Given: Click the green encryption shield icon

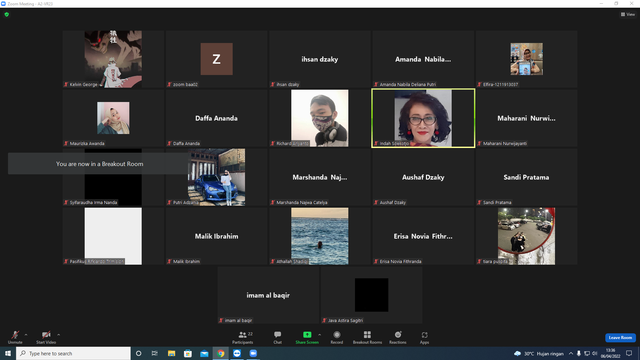Looking at the screenshot, I should click(x=7, y=14).
